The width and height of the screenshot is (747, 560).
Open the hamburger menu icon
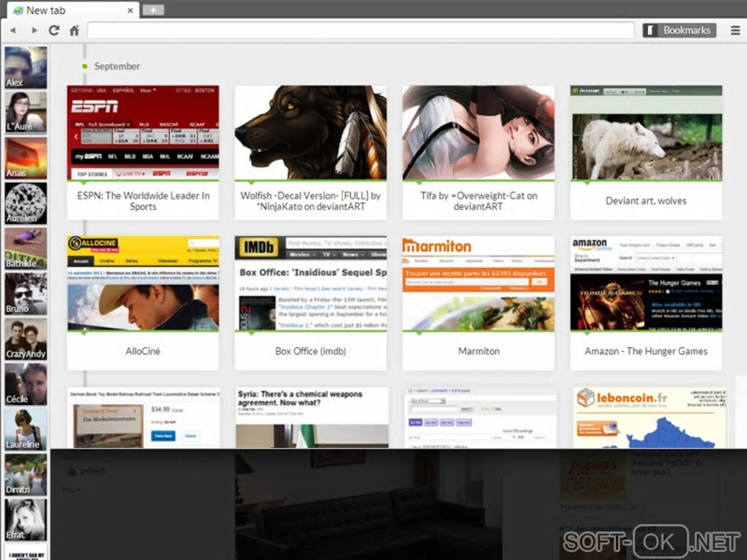click(x=735, y=31)
